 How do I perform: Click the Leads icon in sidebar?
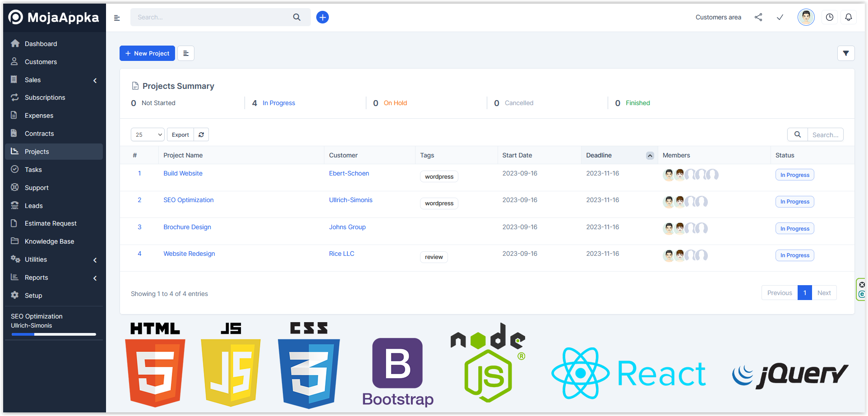point(15,205)
